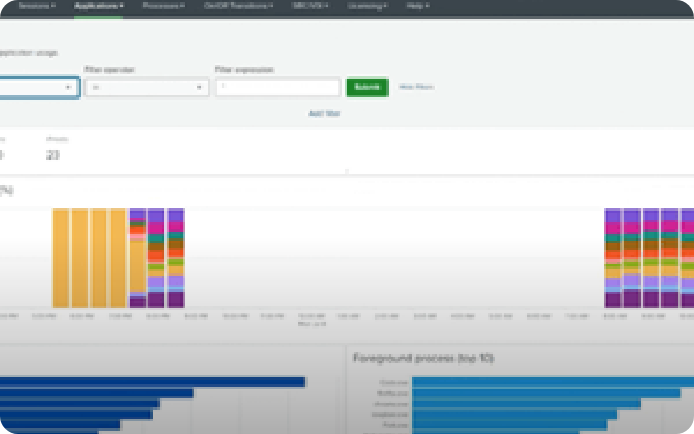This screenshot has width=694, height=434.
Task: Open the Processes menu in the top bar
Action: [x=164, y=6]
